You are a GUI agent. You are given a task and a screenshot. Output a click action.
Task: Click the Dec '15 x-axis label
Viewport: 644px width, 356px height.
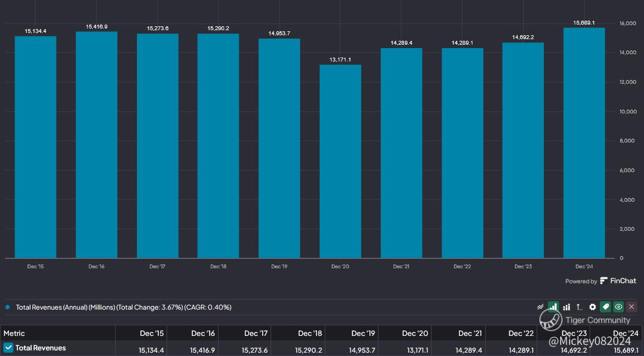point(35,267)
